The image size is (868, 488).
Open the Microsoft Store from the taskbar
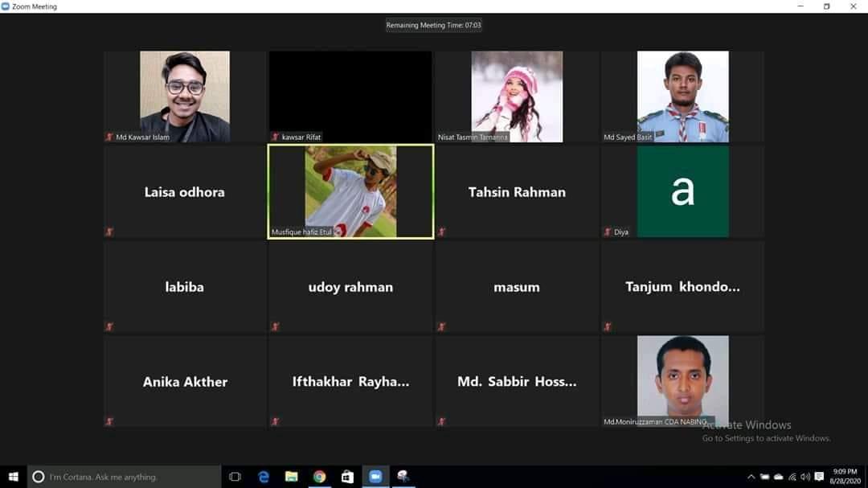(x=346, y=476)
